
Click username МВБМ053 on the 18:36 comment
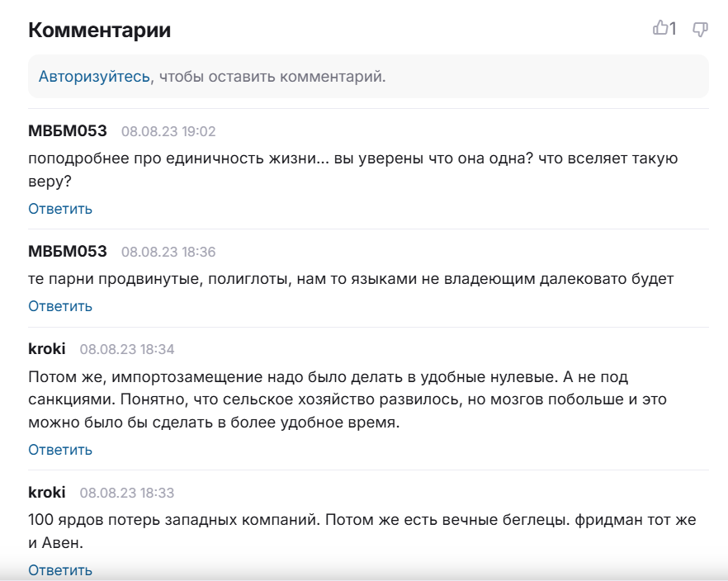click(68, 251)
